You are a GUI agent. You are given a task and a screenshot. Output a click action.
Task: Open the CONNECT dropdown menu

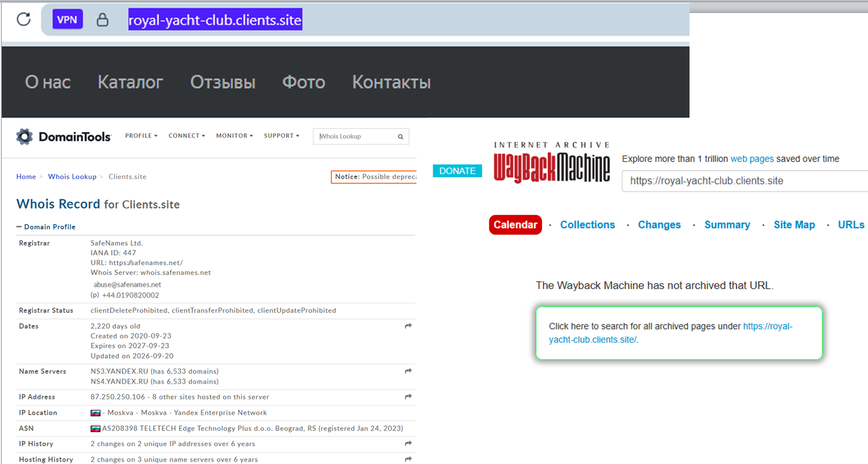tap(186, 136)
